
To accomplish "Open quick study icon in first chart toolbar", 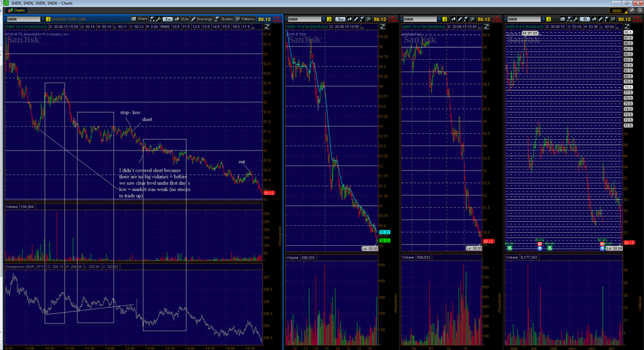I will 152,19.
